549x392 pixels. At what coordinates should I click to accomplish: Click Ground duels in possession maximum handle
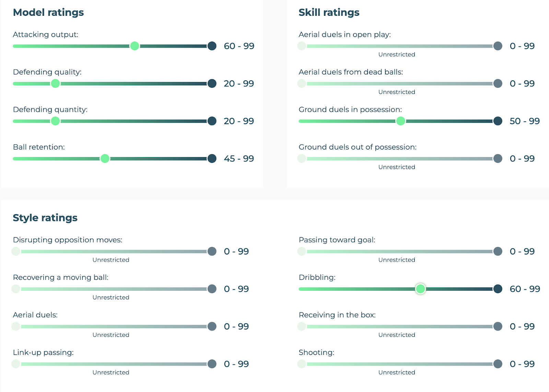tap(498, 121)
